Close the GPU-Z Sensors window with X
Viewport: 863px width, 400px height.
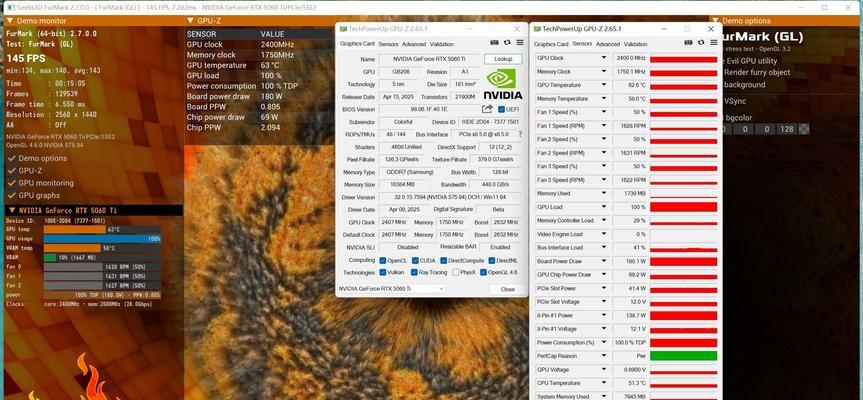pyautogui.click(x=711, y=29)
